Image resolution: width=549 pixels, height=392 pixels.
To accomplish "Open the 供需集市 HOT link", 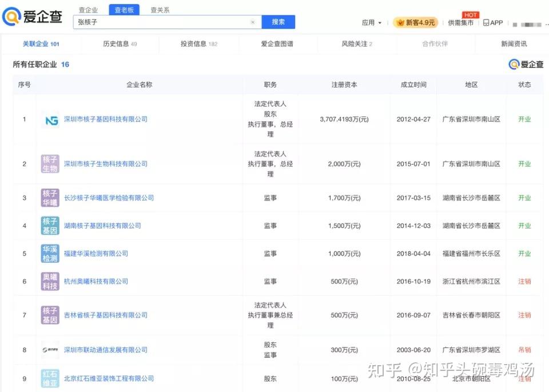I will click(x=461, y=23).
